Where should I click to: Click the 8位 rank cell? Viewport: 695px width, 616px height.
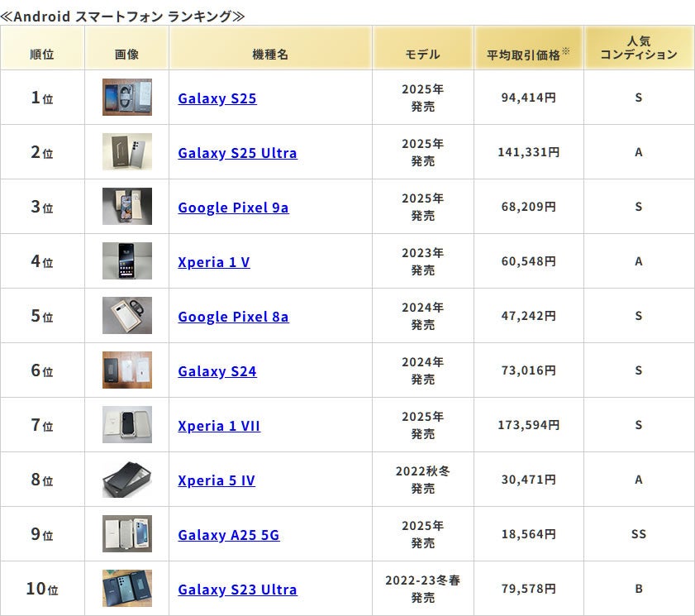click(x=42, y=480)
